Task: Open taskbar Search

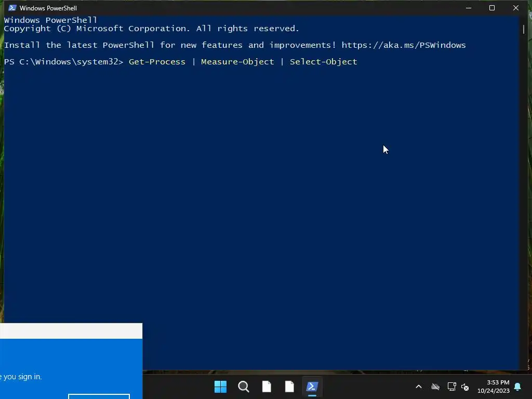Action: pos(244,387)
